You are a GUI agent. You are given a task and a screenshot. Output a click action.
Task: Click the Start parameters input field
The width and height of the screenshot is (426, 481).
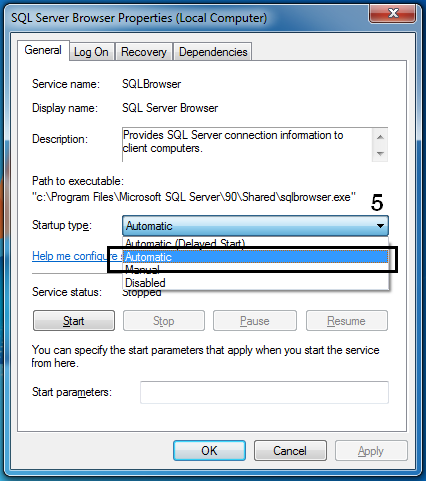(264, 392)
